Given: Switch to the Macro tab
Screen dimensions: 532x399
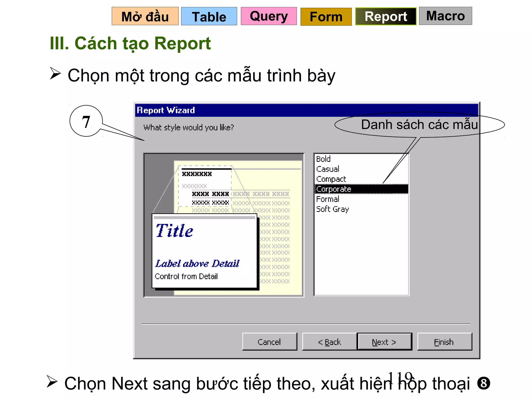Looking at the screenshot, I should pos(445,16).
